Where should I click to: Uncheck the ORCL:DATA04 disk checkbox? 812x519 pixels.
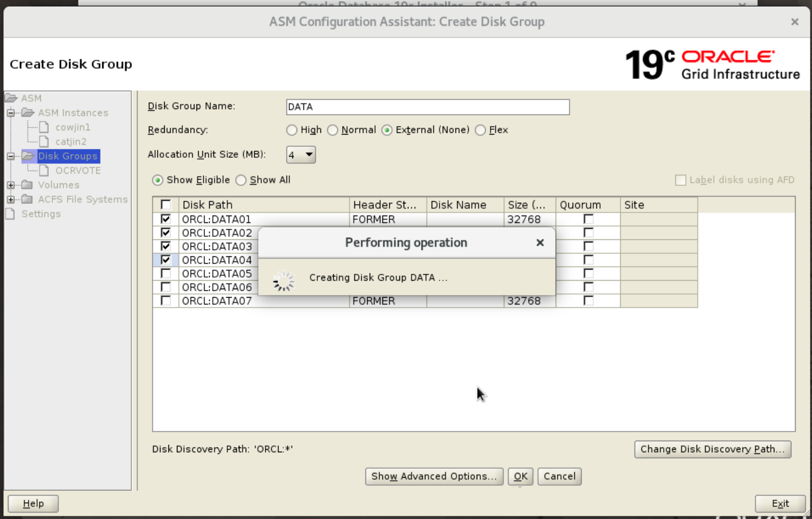click(x=166, y=259)
